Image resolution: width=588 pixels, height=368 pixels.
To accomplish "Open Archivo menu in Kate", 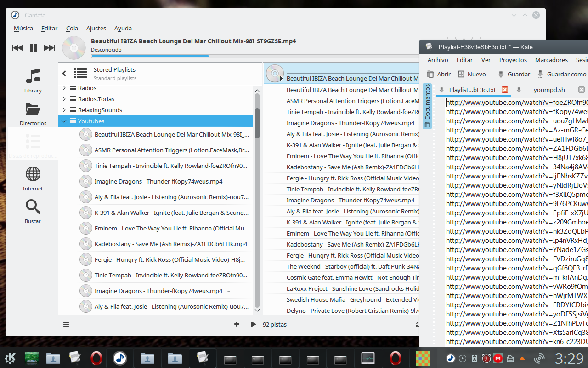I will point(438,60).
